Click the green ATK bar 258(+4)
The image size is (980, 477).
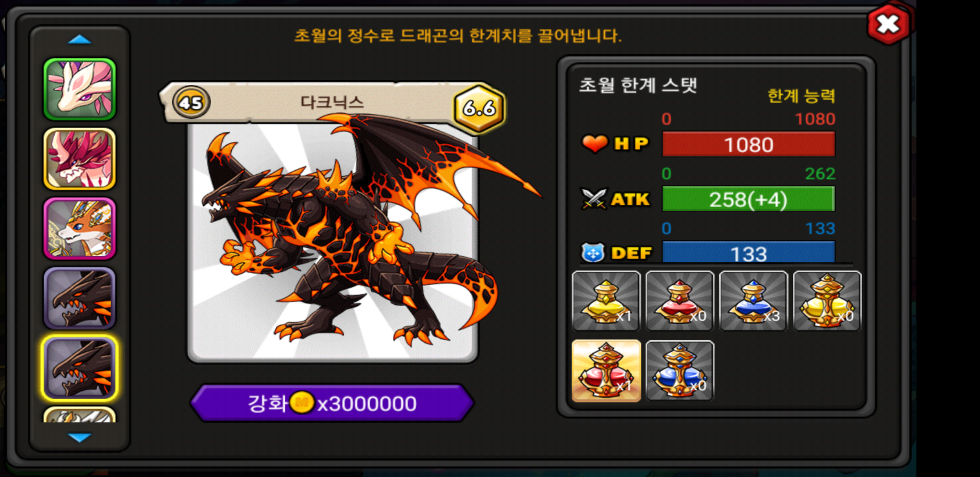[748, 199]
